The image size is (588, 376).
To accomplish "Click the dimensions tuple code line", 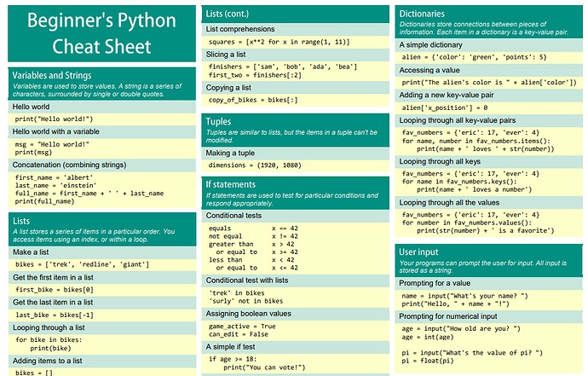I will (x=255, y=165).
